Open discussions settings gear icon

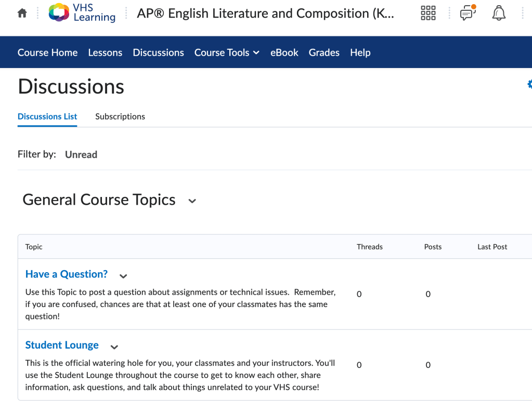529,84
